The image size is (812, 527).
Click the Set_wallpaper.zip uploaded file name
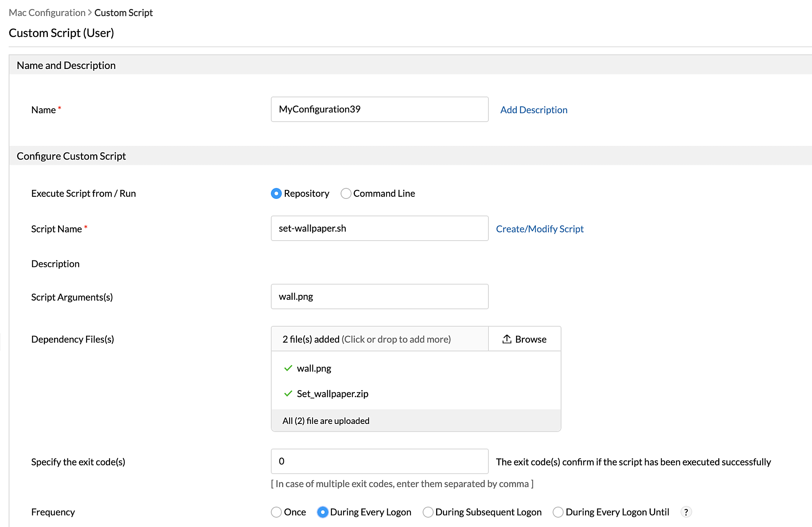pos(333,394)
